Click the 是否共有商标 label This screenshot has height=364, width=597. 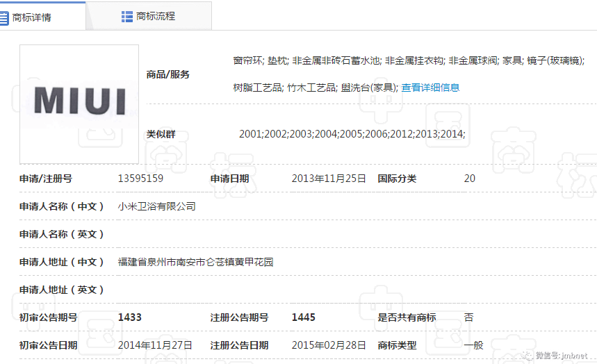pyautogui.click(x=407, y=317)
